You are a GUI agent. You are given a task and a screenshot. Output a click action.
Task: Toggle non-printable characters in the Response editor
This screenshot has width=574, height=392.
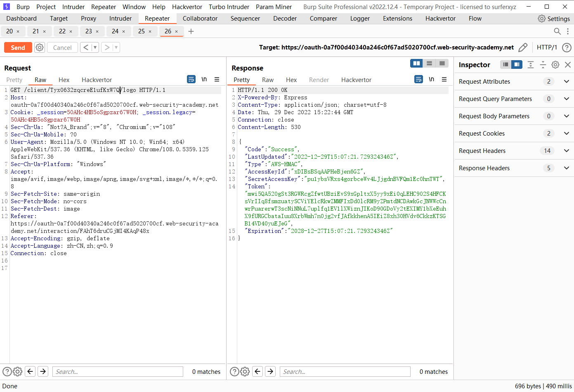[x=432, y=79]
